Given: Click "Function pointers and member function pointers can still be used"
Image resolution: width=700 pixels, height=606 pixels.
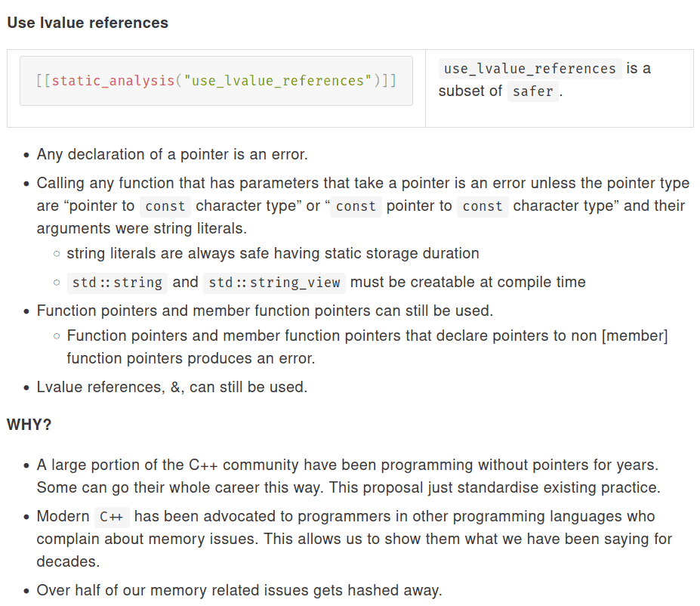Looking at the screenshot, I should click(266, 311).
